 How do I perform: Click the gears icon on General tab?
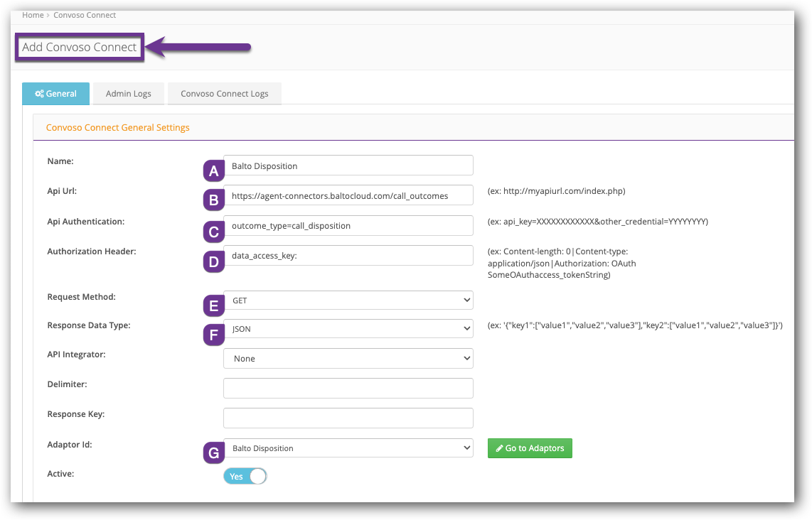39,94
